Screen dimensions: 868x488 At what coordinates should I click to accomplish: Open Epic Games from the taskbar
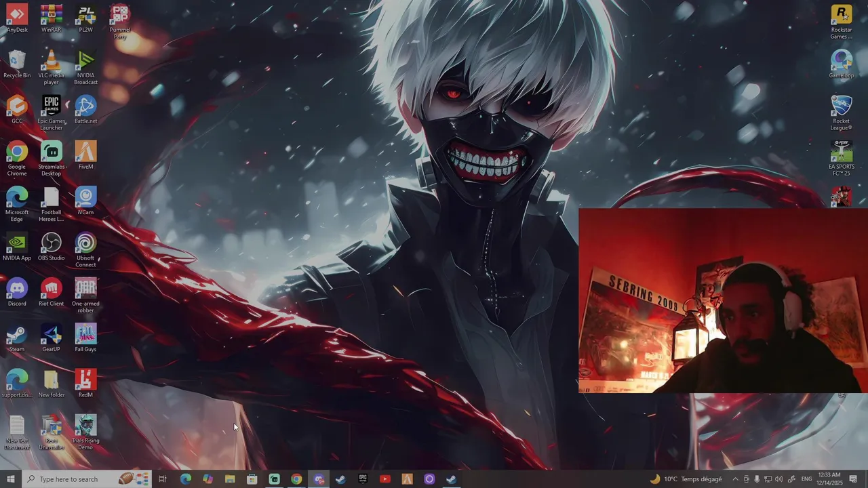(x=363, y=479)
